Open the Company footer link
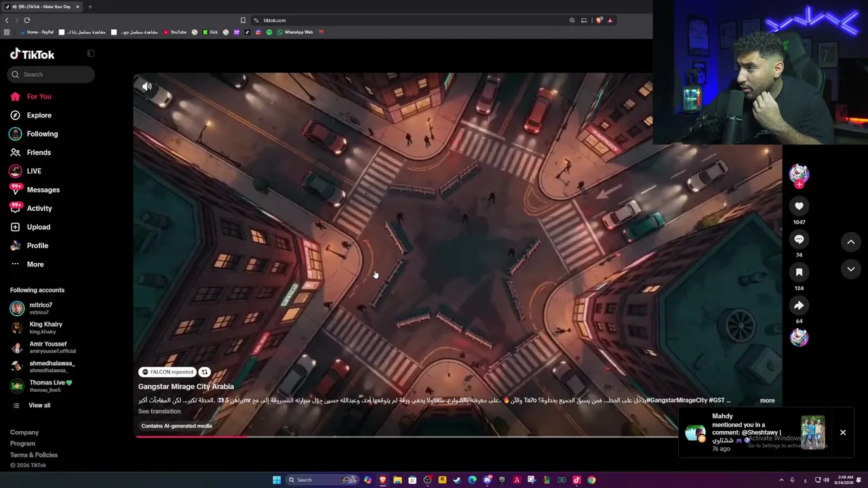868x488 pixels. click(x=24, y=432)
